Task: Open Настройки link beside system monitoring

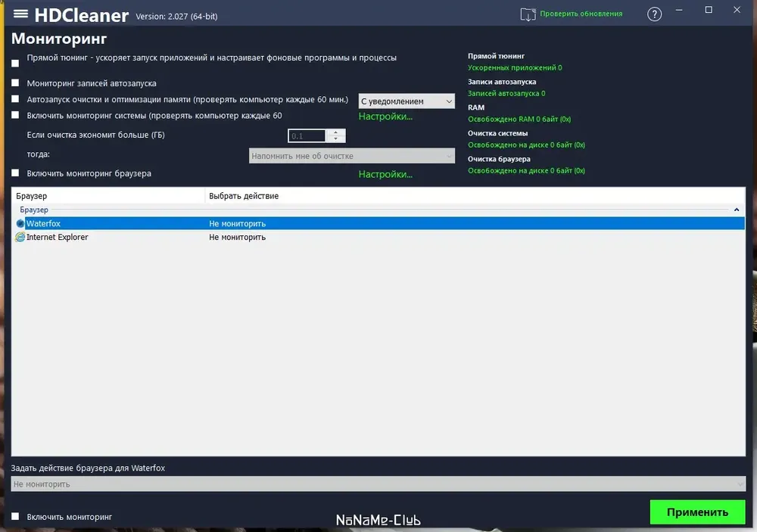Action: [x=385, y=117]
